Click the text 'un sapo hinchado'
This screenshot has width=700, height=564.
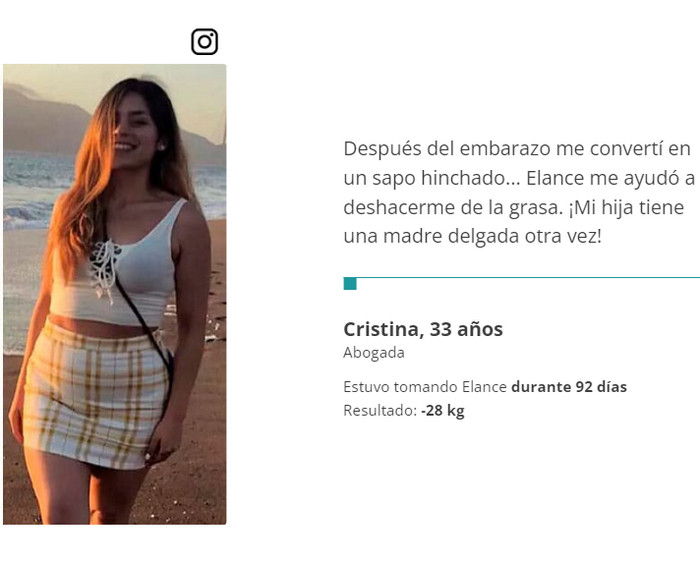[x=424, y=178]
